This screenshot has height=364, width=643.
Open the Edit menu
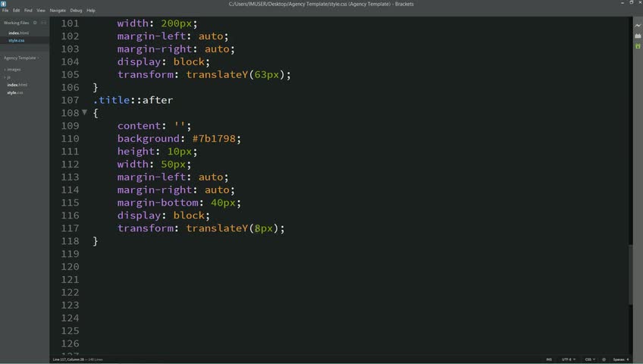(17, 11)
